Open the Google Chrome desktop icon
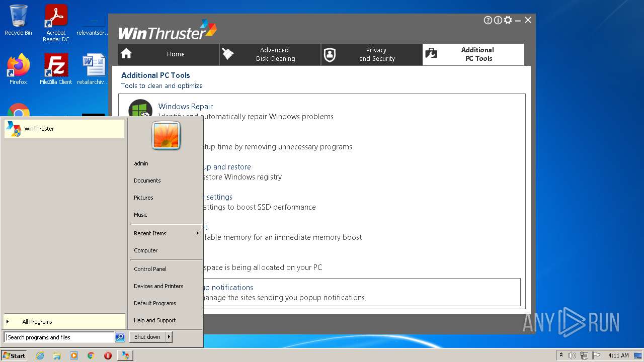The height and width of the screenshot is (362, 644). click(x=19, y=111)
